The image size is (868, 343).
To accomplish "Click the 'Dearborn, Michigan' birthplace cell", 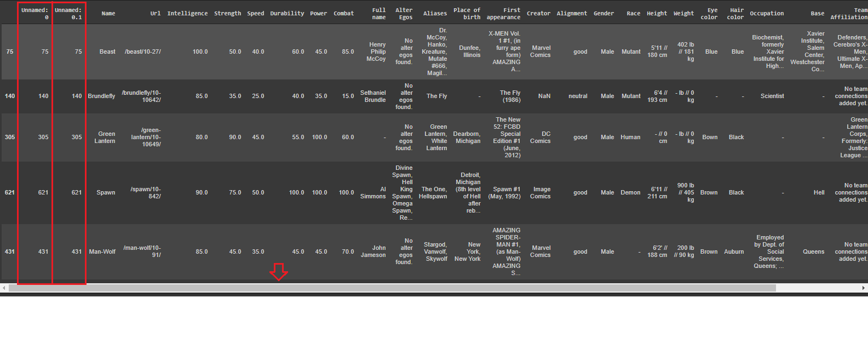I will point(467,137).
